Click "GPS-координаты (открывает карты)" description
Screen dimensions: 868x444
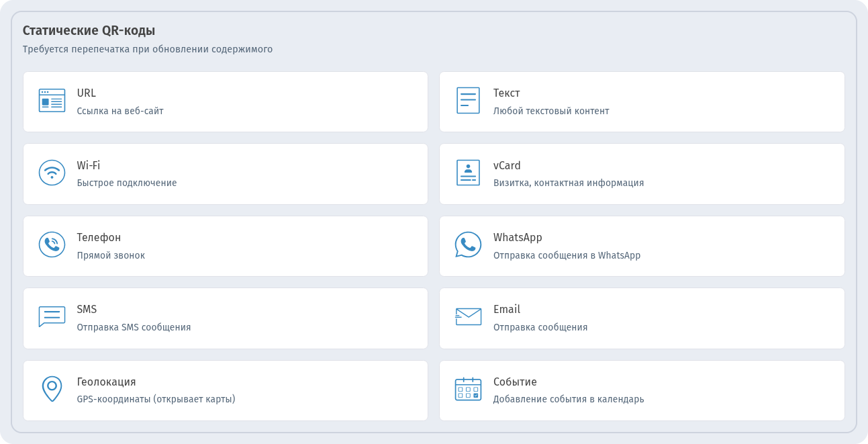point(156,399)
